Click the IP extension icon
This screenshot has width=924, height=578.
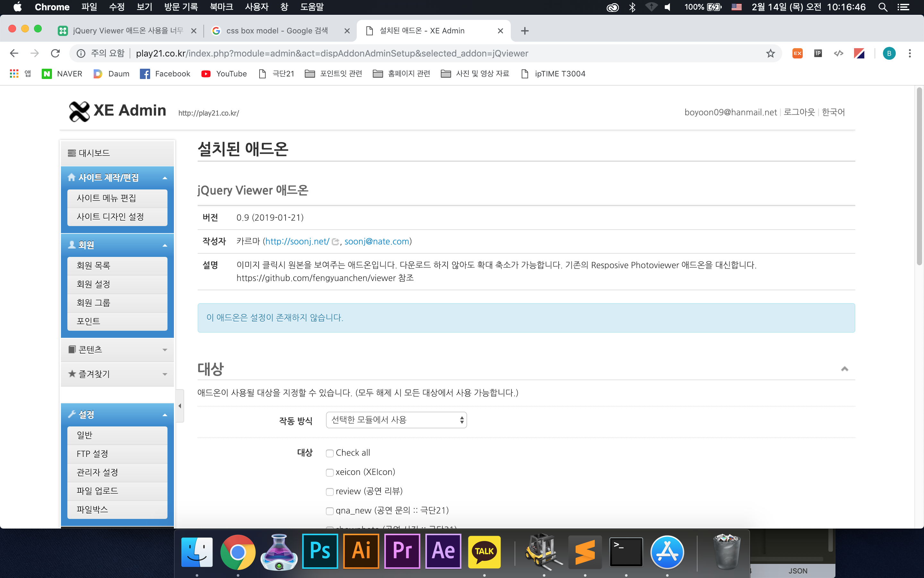coord(818,53)
